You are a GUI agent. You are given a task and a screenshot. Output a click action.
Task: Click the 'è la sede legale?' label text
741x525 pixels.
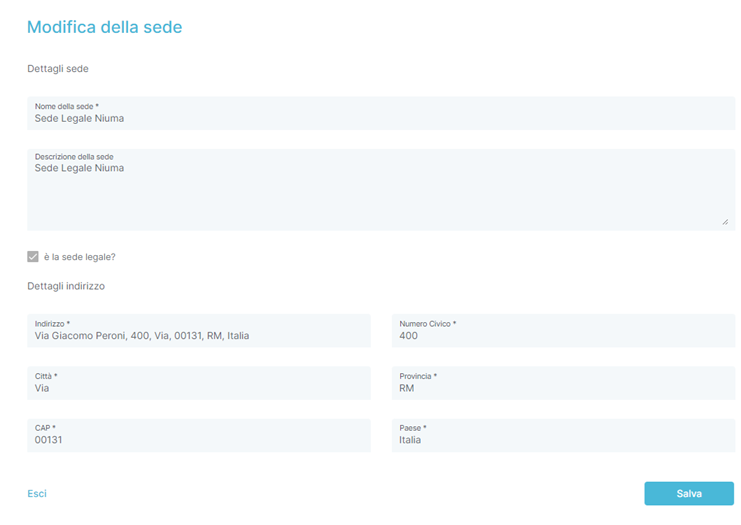[79, 257]
